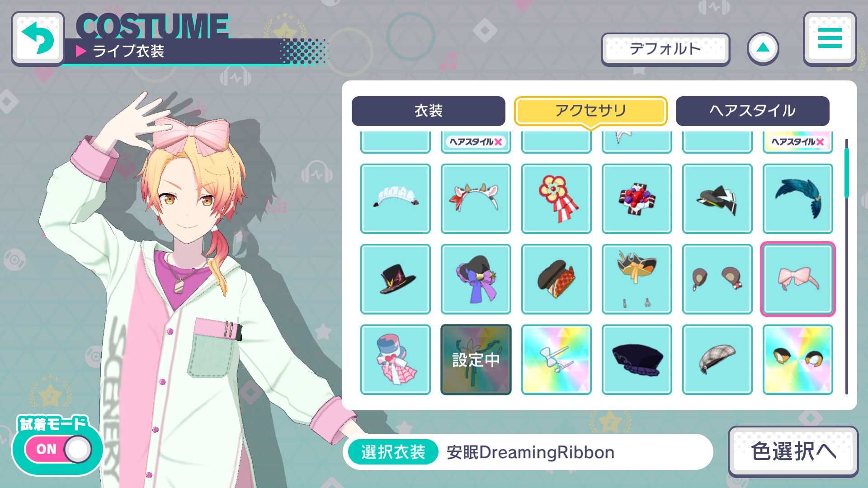This screenshot has height=488, width=868.
Task: Select the brown earmuffs accessory
Action: coord(717,279)
